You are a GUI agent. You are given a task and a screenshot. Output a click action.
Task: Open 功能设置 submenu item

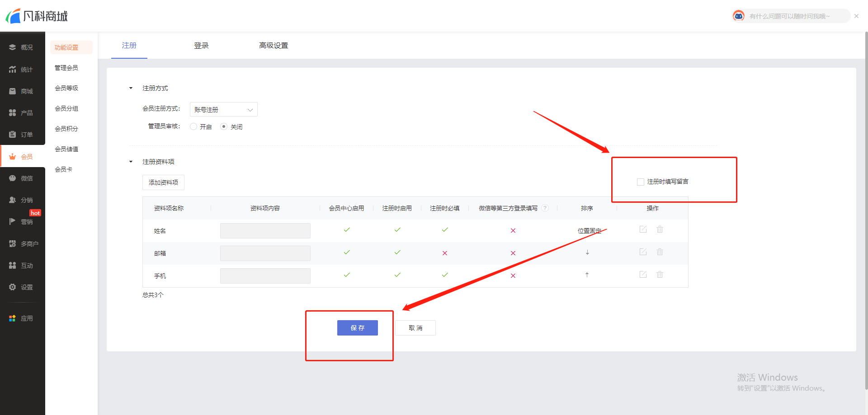(71, 47)
